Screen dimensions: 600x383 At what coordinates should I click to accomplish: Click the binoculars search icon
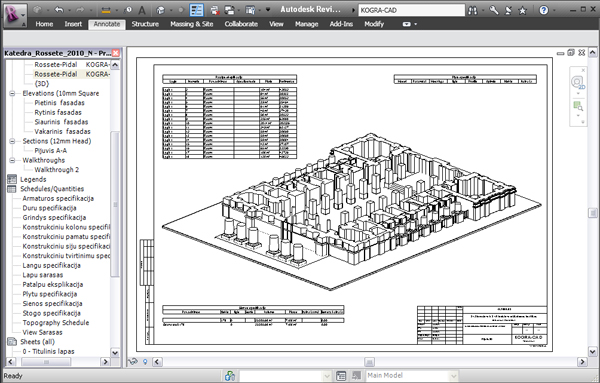[x=473, y=10]
